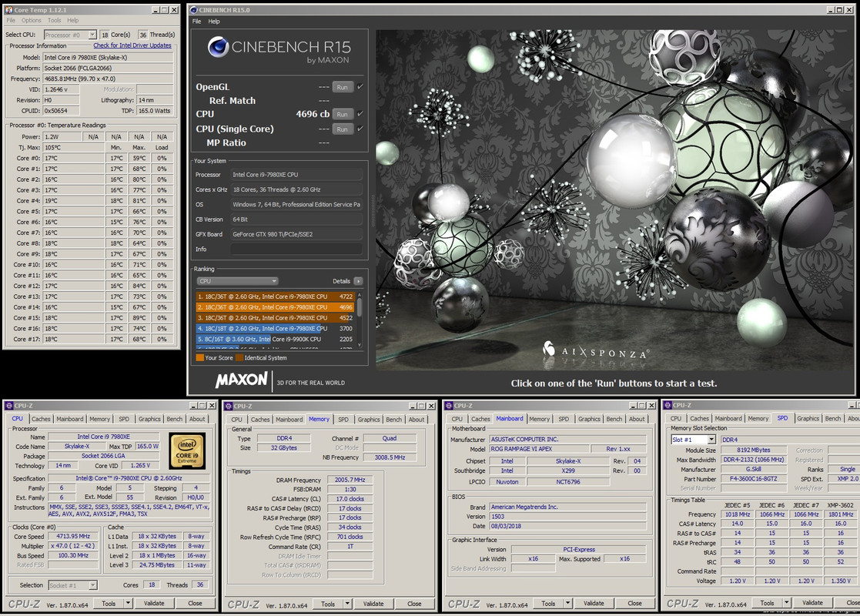Open Cinebench File menu
The height and width of the screenshot is (616, 860).
197,22
